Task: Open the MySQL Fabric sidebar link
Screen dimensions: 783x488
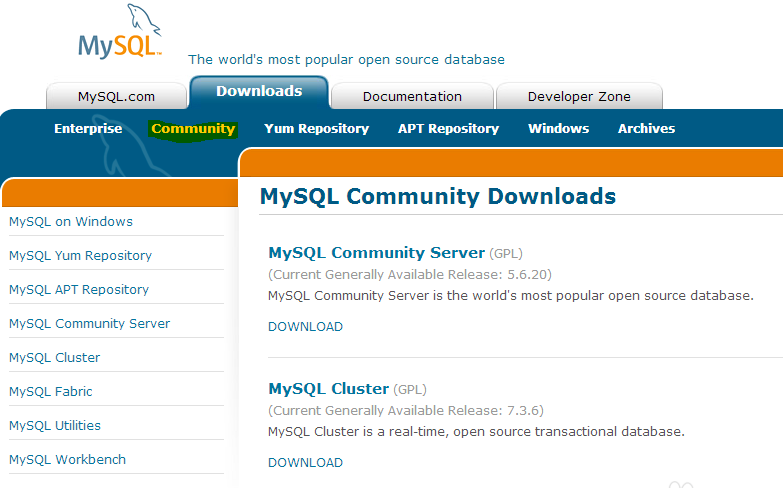Action: click(50, 392)
